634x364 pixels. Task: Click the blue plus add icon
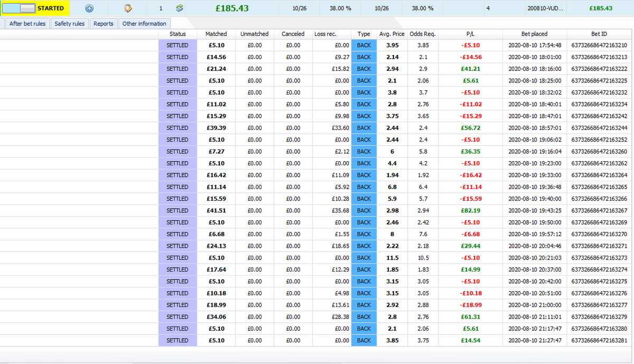pos(89,8)
